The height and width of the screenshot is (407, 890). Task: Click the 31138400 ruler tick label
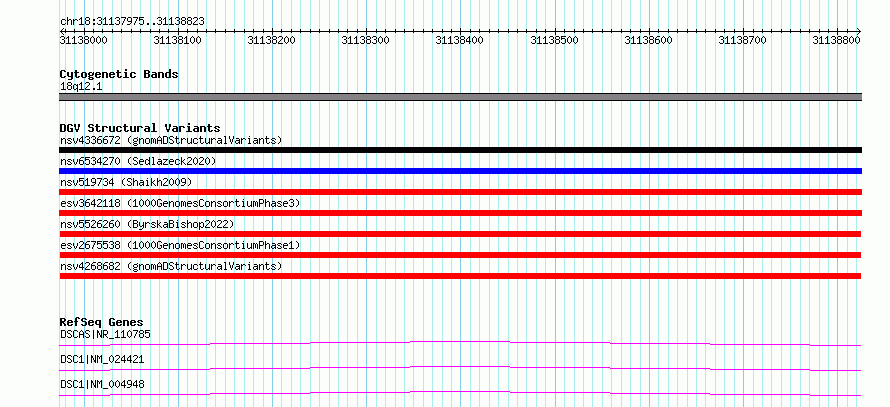pos(459,40)
